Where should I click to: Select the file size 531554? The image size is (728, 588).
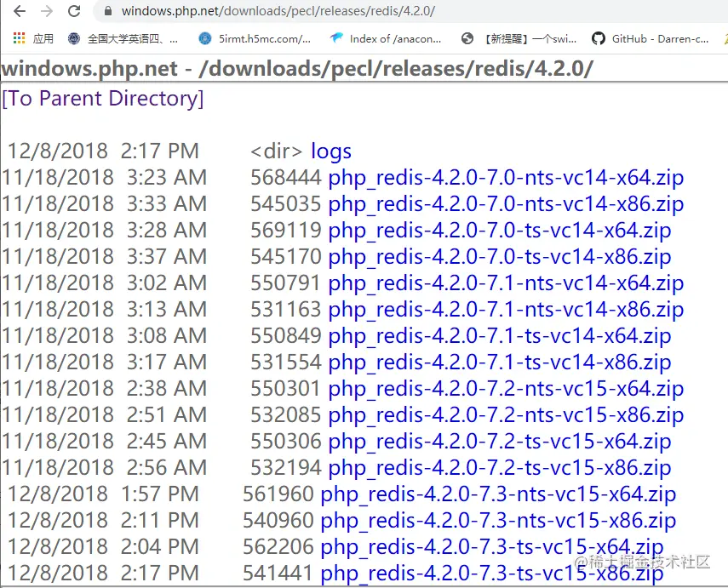[x=286, y=362]
